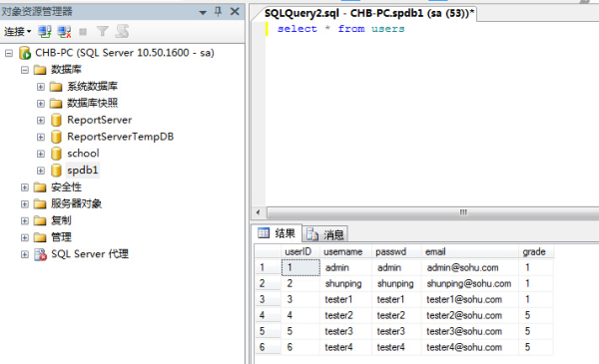
Task: Select the spdb1 database label
Action: pos(83,171)
